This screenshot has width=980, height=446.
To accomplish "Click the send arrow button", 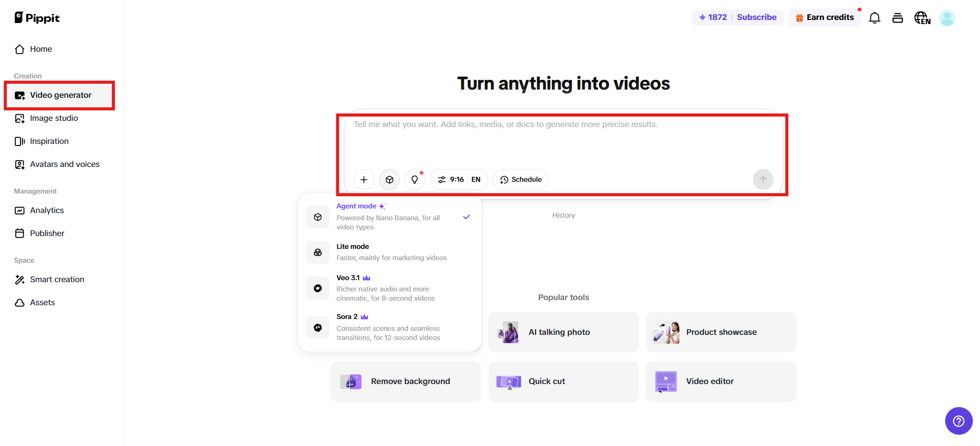I will click(x=763, y=180).
